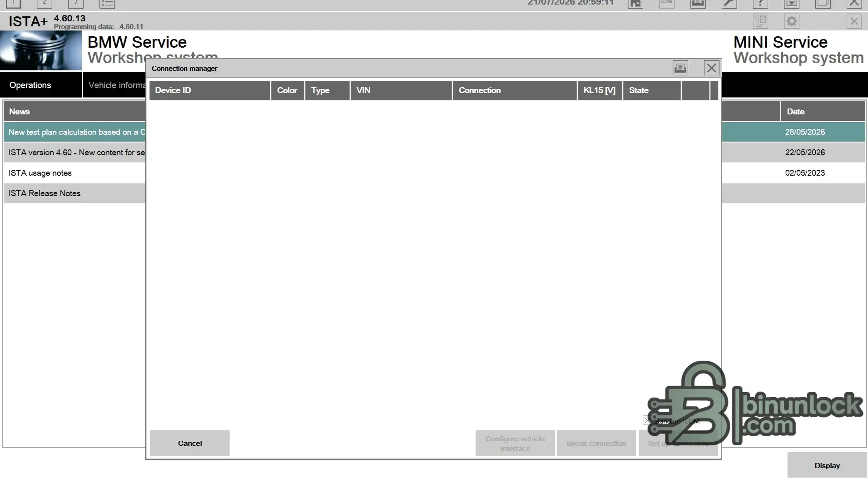
Task: Close ISTA+ session with header X
Action: [854, 21]
